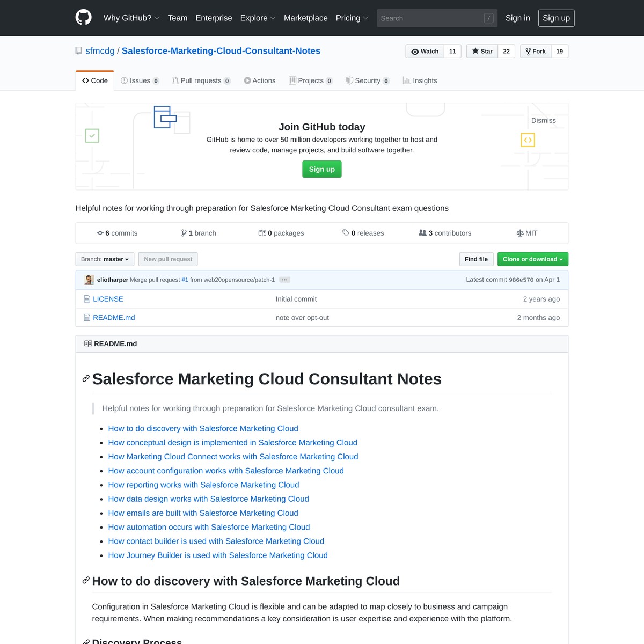
Task: Focus the Search input field
Action: [x=430, y=18]
